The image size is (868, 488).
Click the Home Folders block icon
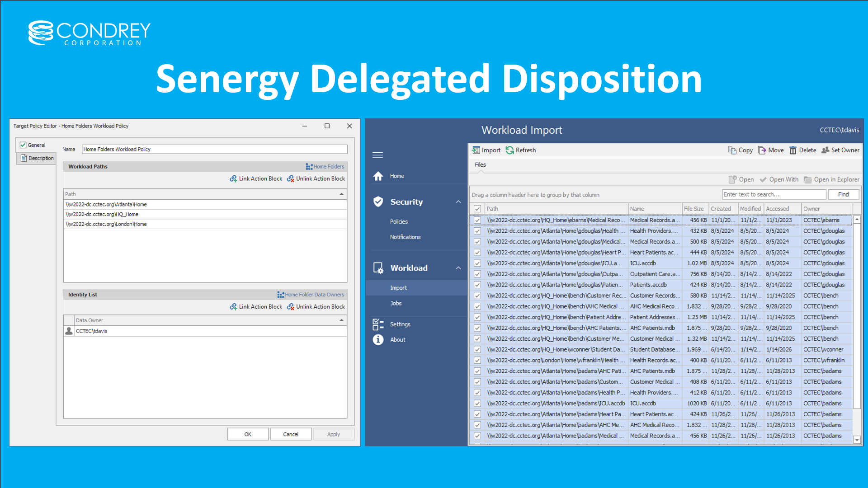(309, 167)
